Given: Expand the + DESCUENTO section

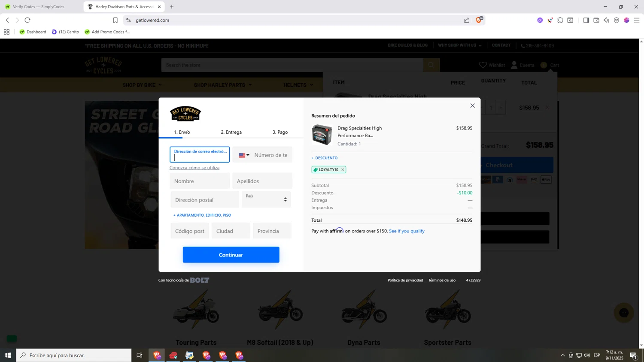Looking at the screenshot, I should (325, 158).
